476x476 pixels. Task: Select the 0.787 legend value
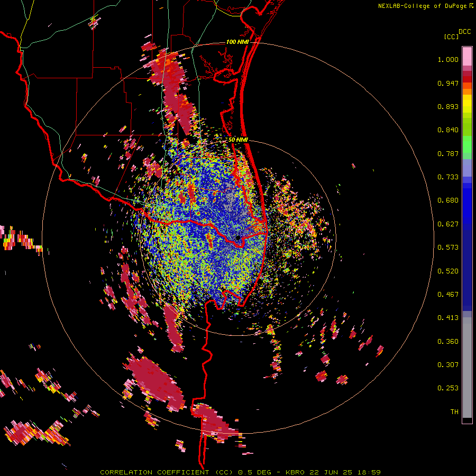(x=448, y=153)
